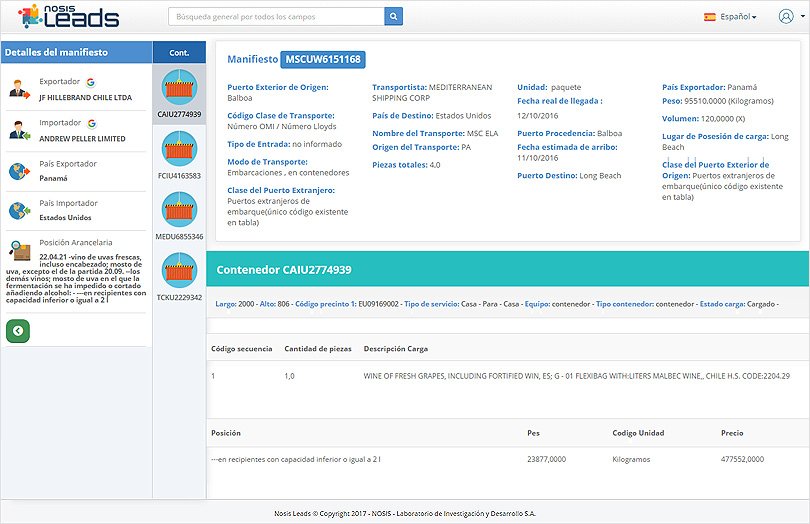Screen dimensions: 810x524
Task: Click the Pes column header
Action: 533,433
